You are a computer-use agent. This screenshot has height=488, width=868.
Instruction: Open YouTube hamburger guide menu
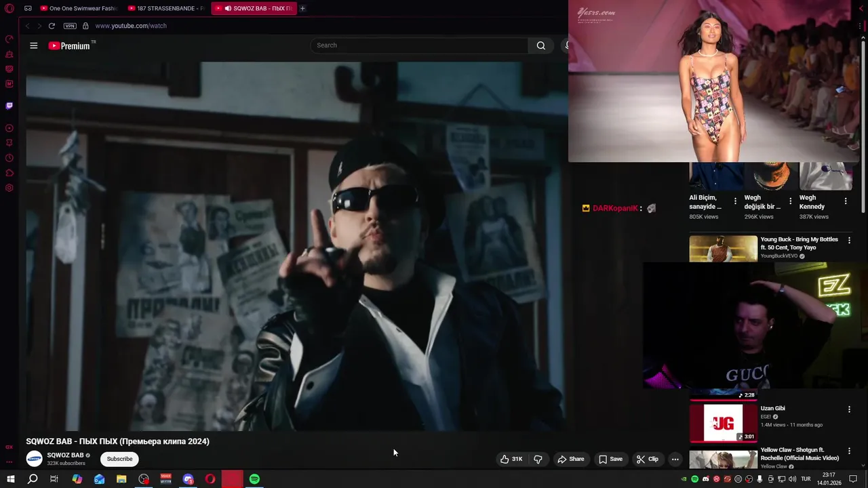tap(34, 45)
